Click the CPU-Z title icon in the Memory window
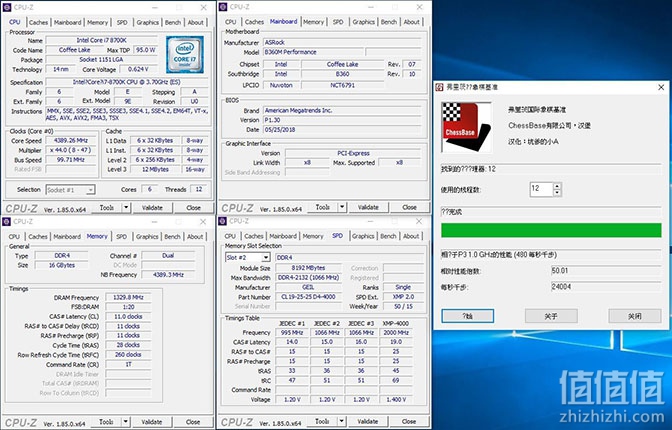Image resolution: width=672 pixels, height=430 pixels. 6,221
